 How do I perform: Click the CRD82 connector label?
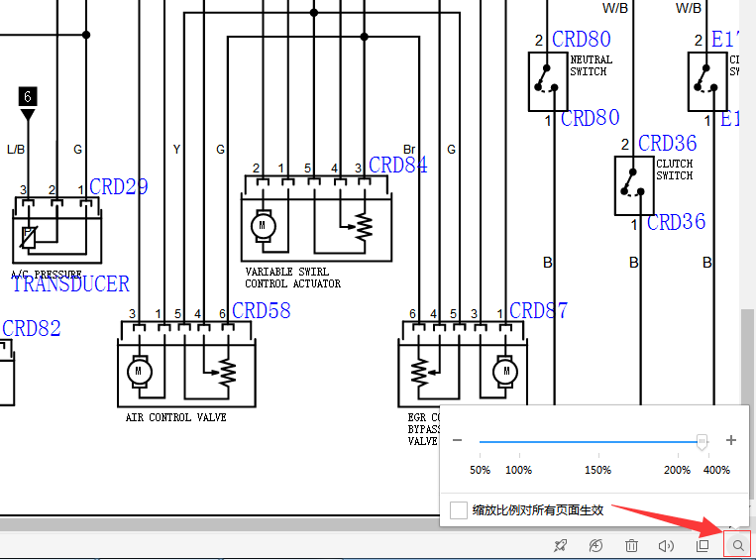pos(32,328)
